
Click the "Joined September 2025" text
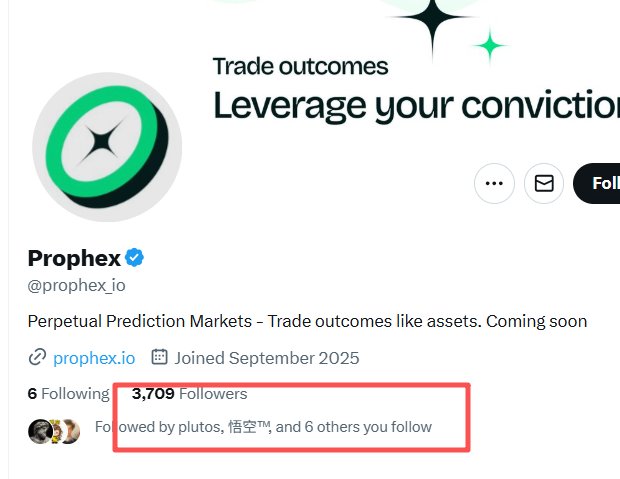pyautogui.click(x=266, y=357)
